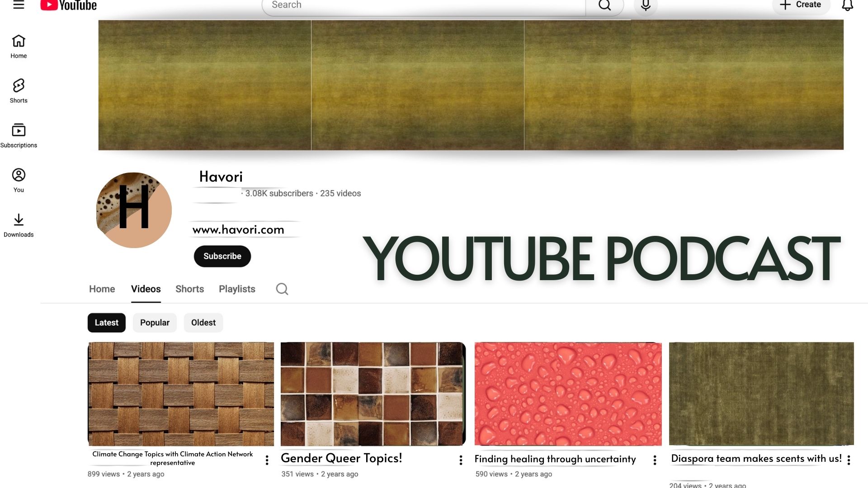
Task: Open options for Finding healing video
Action: (655, 460)
